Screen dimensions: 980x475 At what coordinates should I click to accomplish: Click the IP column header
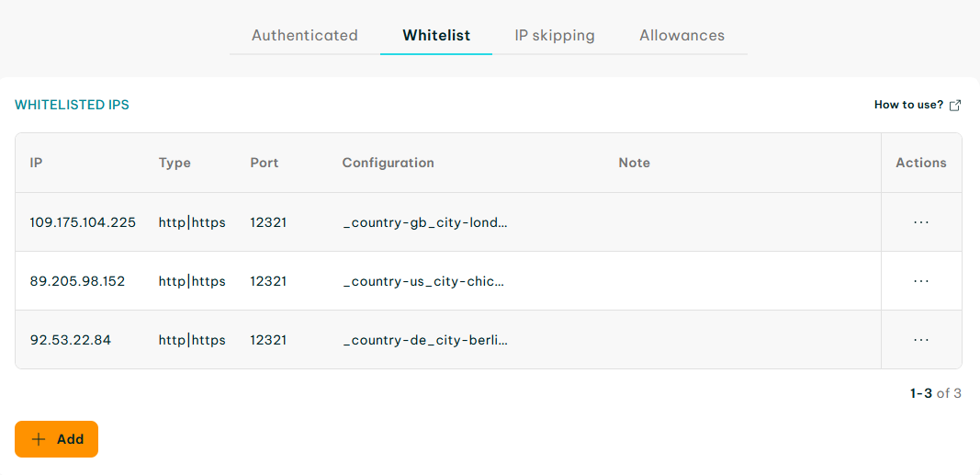36,164
